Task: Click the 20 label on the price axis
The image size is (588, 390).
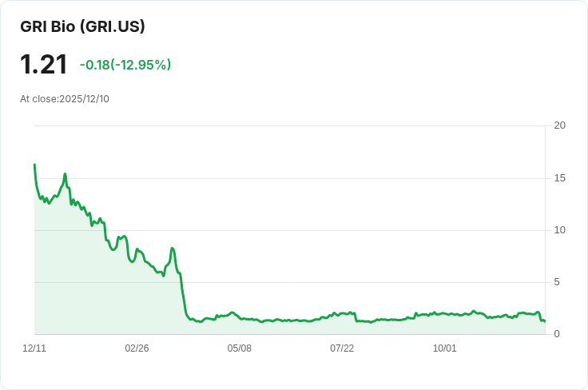Action: point(559,125)
